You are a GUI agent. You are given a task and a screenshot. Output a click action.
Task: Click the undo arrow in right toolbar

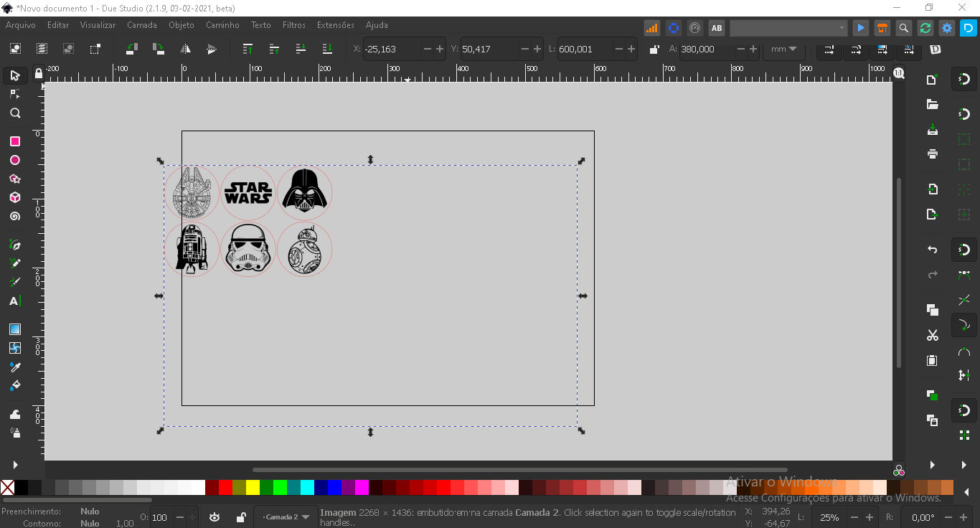click(x=933, y=250)
